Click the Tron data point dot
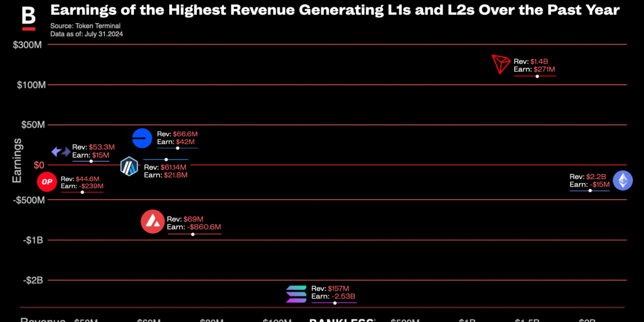Image resolution: width=644 pixels, height=322 pixels. pyautogui.click(x=537, y=76)
